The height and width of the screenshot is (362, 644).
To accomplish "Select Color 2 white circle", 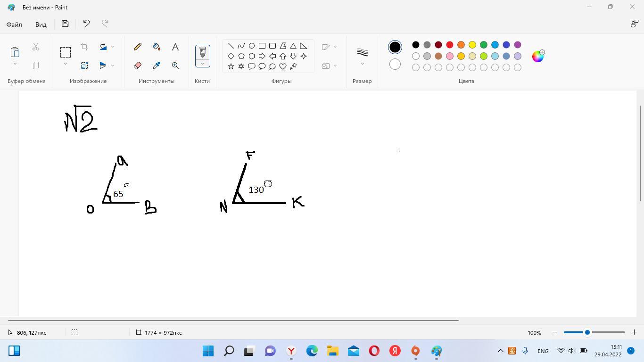I will 395,64.
